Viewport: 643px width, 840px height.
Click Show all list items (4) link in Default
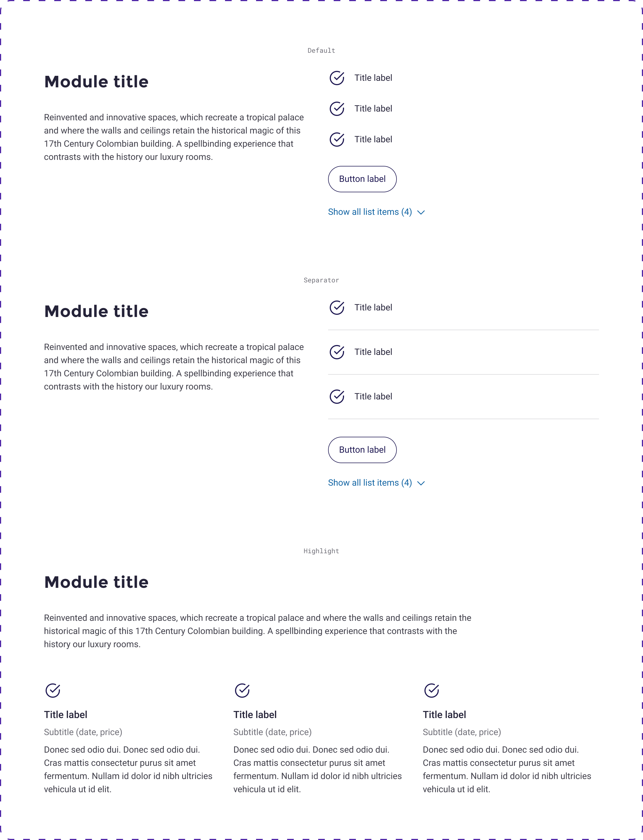(x=370, y=212)
